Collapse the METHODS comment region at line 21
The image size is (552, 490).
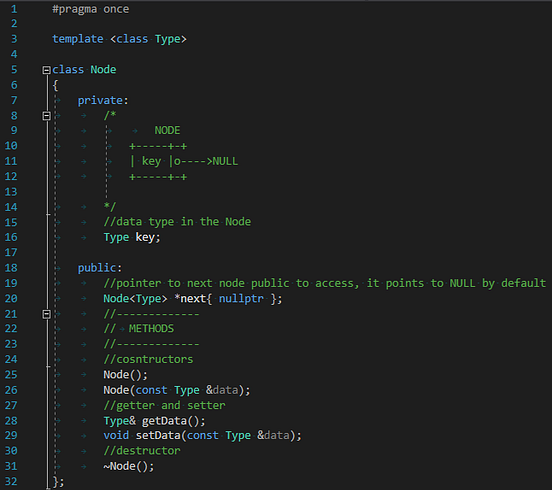[46, 314]
